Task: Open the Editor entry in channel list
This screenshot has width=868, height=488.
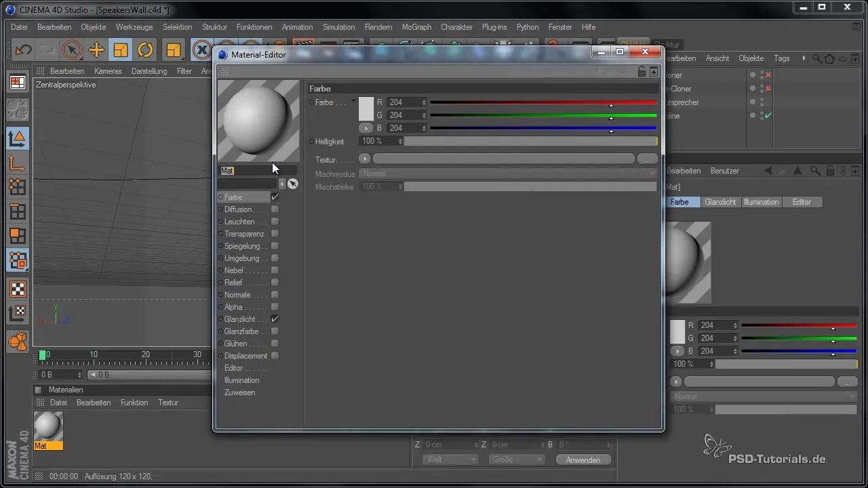Action: point(234,368)
